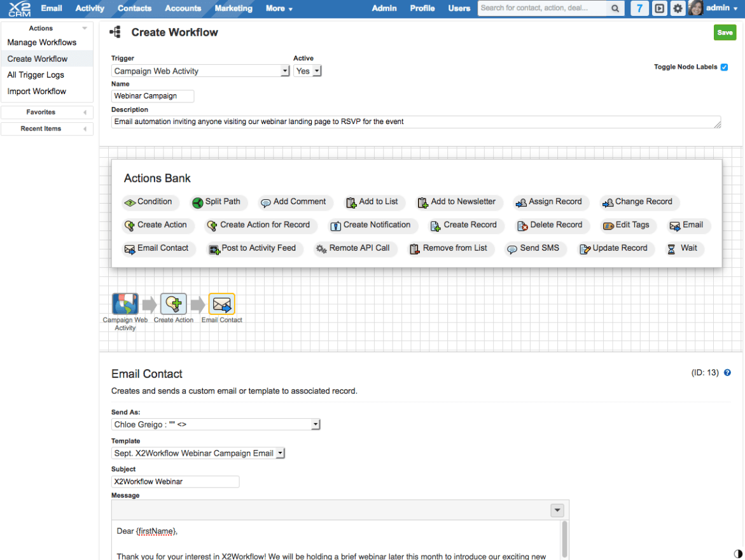Screen dimensions: 745x560
Task: Open Import Workflow link
Action: [37, 91]
